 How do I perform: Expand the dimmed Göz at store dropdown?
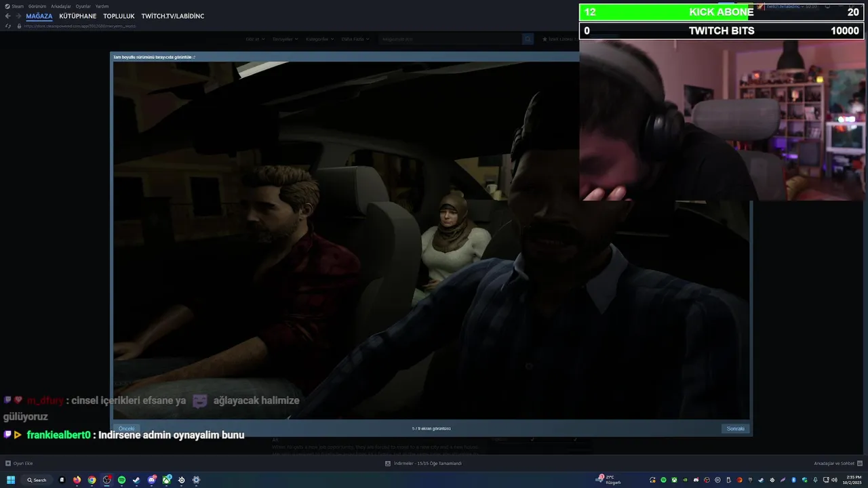[255, 39]
